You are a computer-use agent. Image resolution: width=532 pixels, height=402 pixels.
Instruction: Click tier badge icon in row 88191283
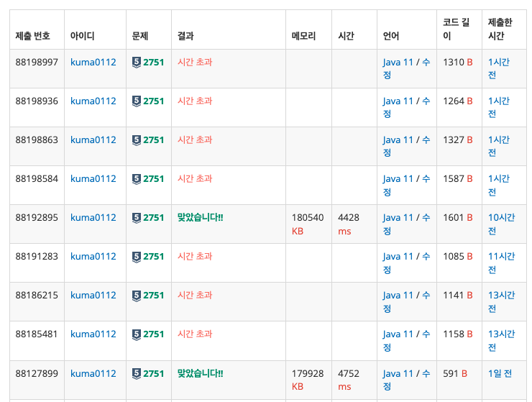point(137,257)
